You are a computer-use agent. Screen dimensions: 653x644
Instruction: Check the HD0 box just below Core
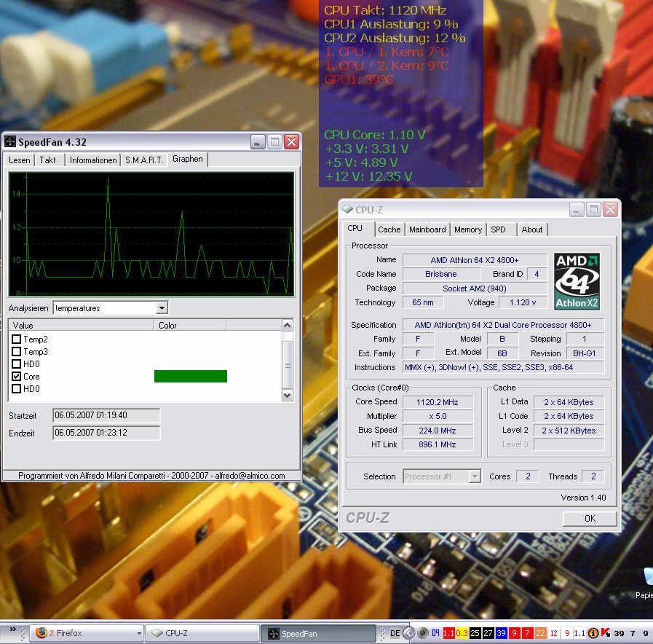click(17, 388)
